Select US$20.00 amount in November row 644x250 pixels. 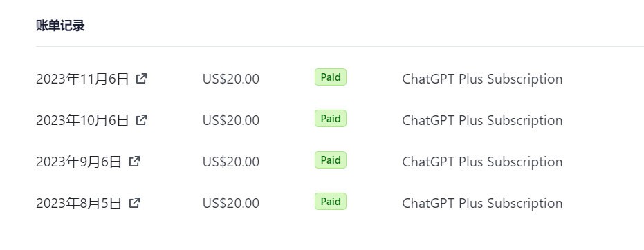231,79
